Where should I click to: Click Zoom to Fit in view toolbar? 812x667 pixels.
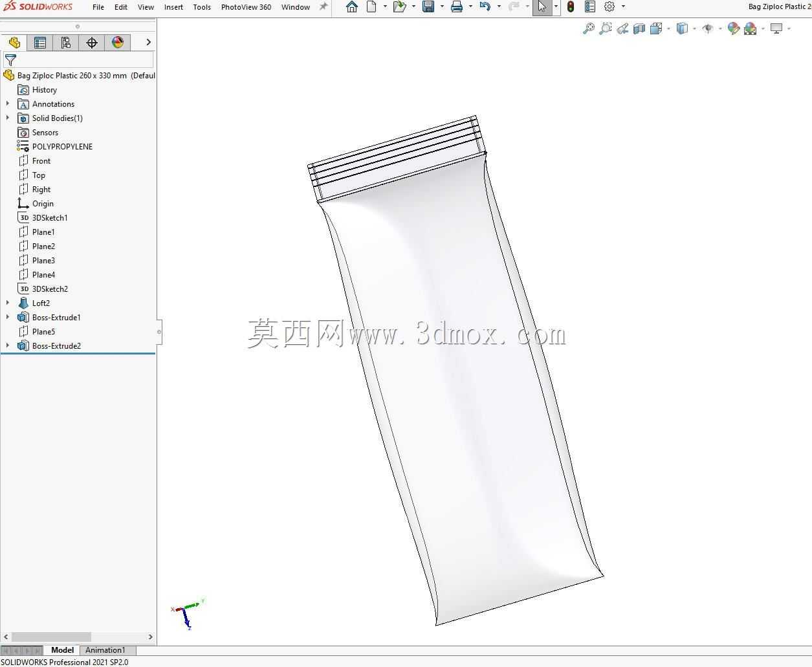(589, 28)
